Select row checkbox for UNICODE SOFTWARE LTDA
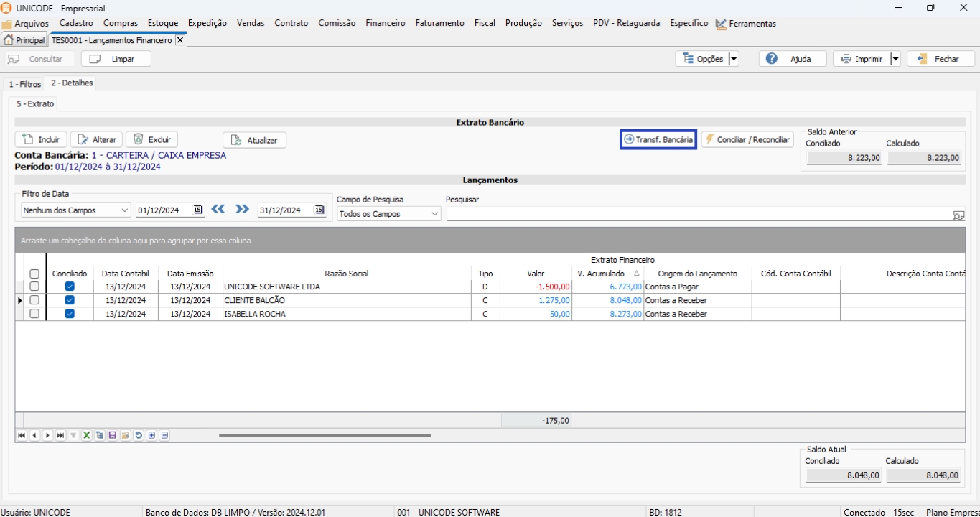The width and height of the screenshot is (980, 517). 34,287
